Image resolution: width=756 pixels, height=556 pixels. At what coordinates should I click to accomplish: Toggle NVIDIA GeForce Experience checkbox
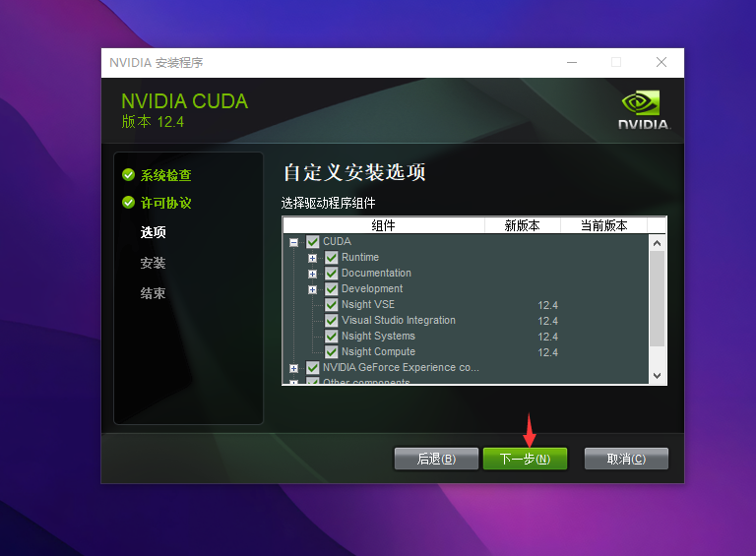[x=313, y=368]
